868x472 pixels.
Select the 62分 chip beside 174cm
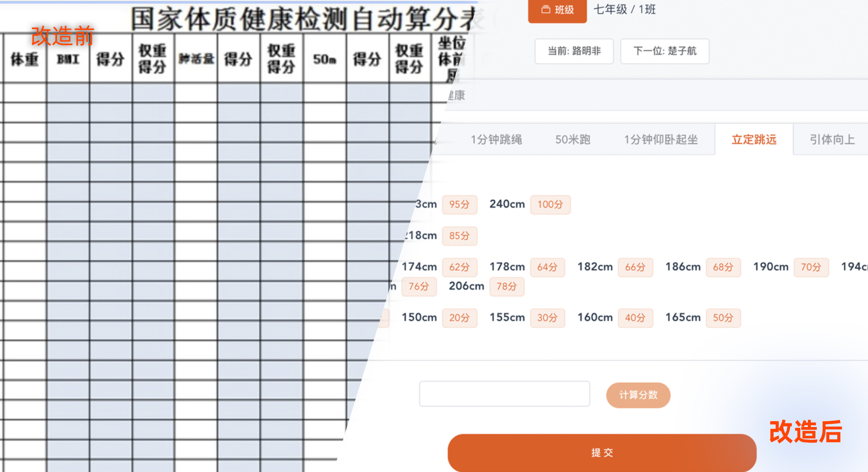click(460, 267)
